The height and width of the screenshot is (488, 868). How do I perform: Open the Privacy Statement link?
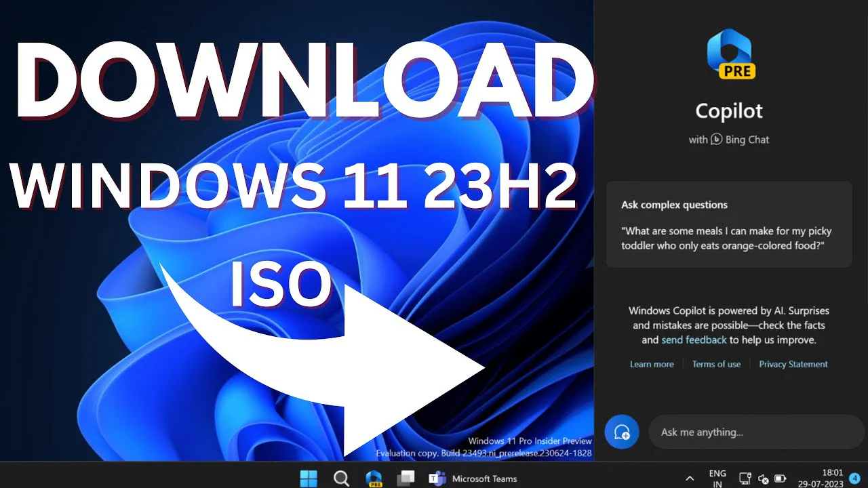(793, 364)
